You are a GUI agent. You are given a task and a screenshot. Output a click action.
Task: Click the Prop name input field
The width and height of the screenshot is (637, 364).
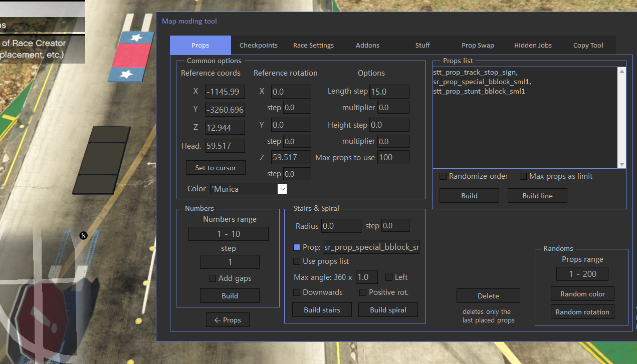pyautogui.click(x=371, y=247)
